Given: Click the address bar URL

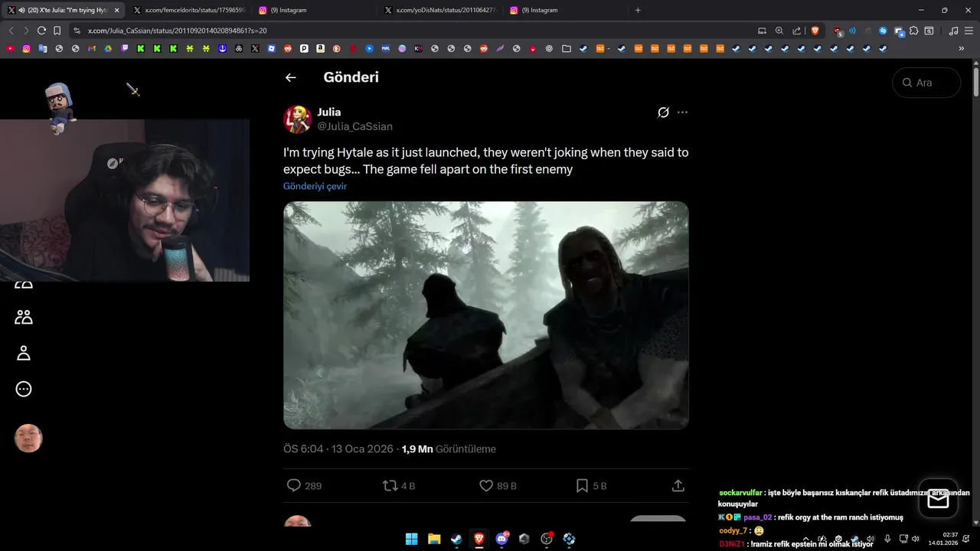Looking at the screenshot, I should click(x=177, y=31).
